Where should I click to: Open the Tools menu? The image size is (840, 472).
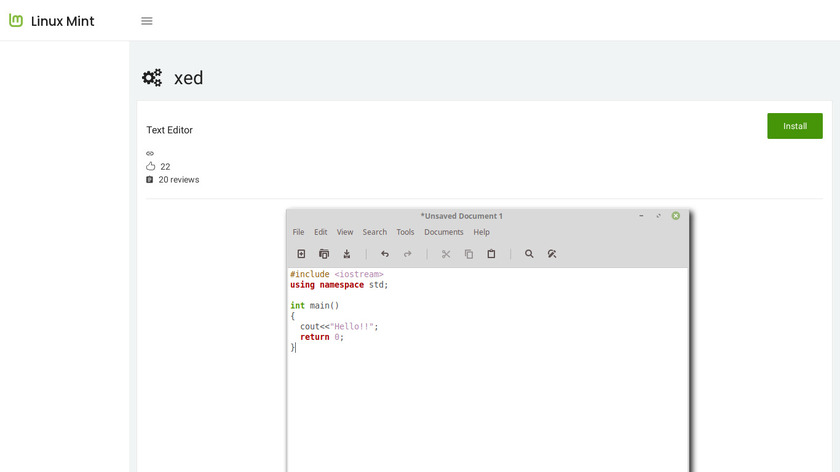[405, 232]
